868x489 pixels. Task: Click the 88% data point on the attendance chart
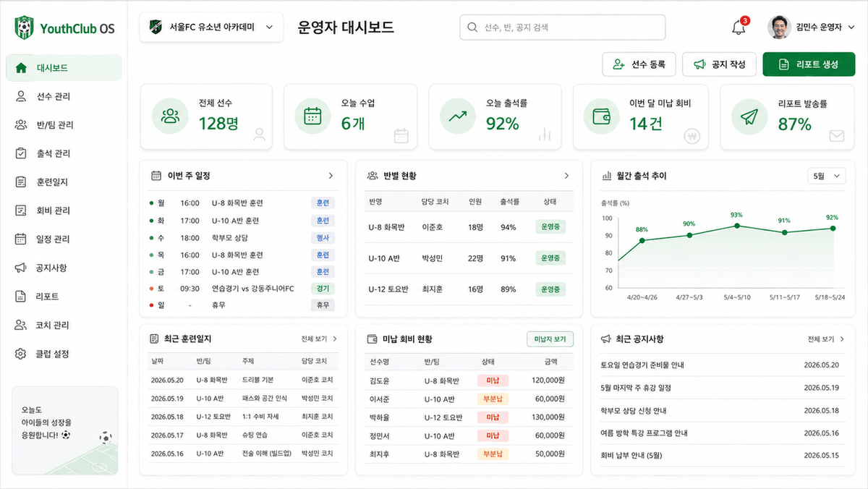coord(642,240)
